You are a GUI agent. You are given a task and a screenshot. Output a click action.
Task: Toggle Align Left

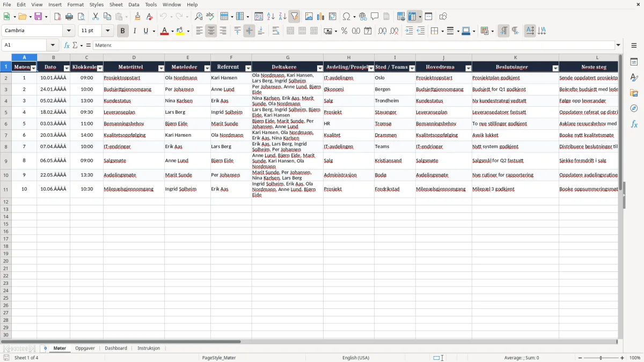coord(200,31)
